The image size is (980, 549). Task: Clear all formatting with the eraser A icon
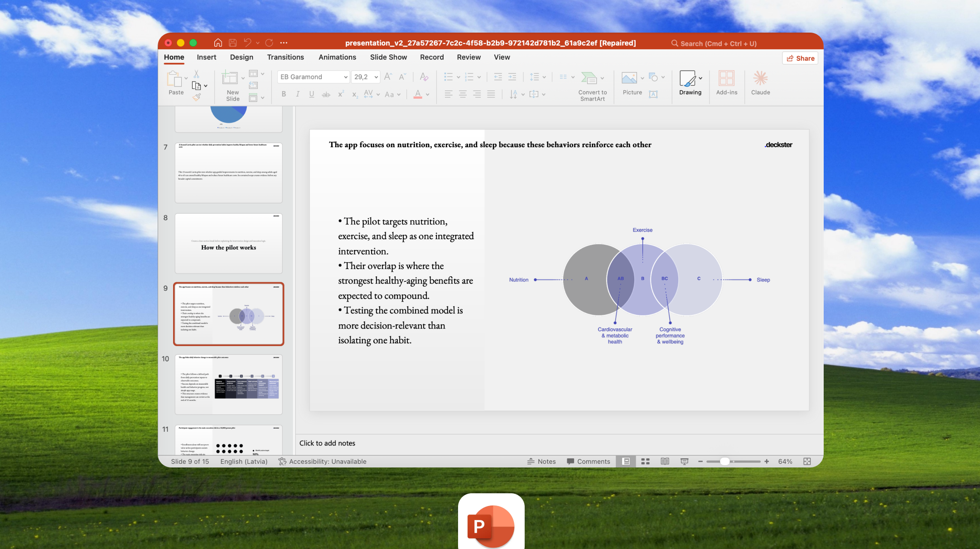click(x=424, y=77)
